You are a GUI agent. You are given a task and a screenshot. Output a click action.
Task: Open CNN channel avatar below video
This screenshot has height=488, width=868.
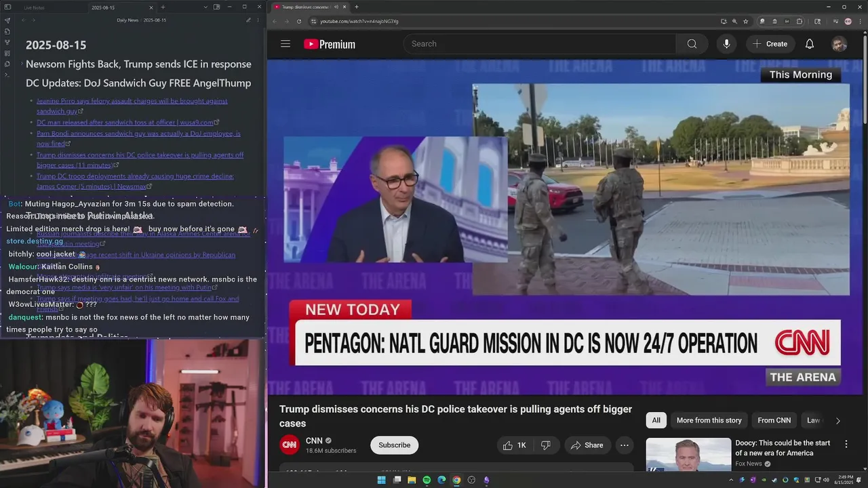290,445
